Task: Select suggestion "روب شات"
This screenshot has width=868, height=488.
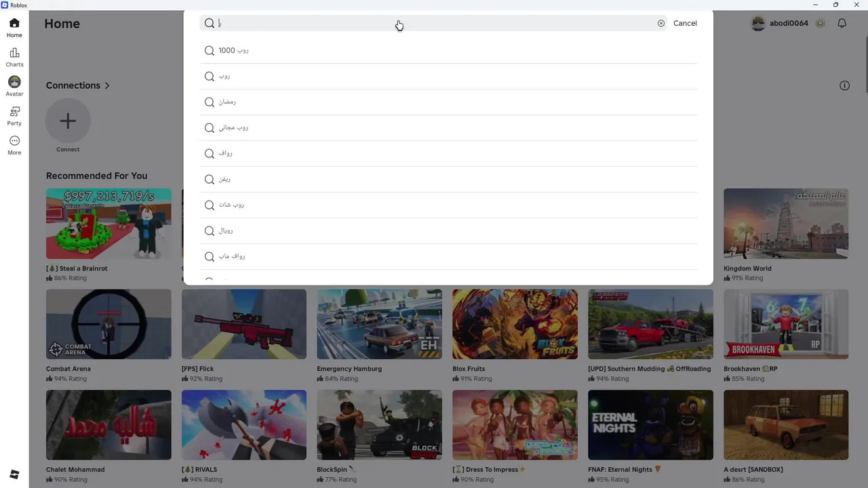Action: tap(448, 205)
